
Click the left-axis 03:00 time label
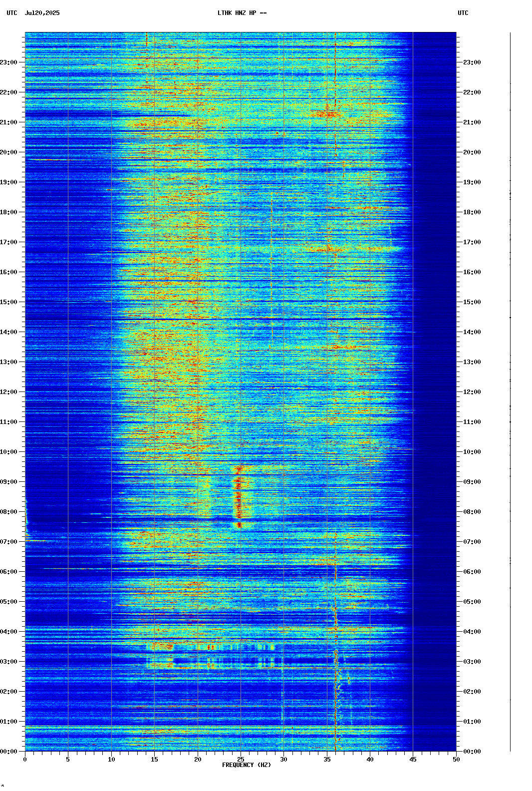pos(8,662)
